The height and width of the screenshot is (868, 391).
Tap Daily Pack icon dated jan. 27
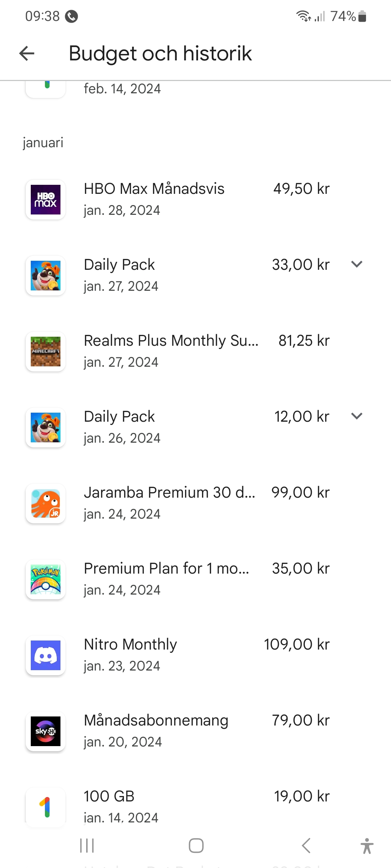pos(46,276)
